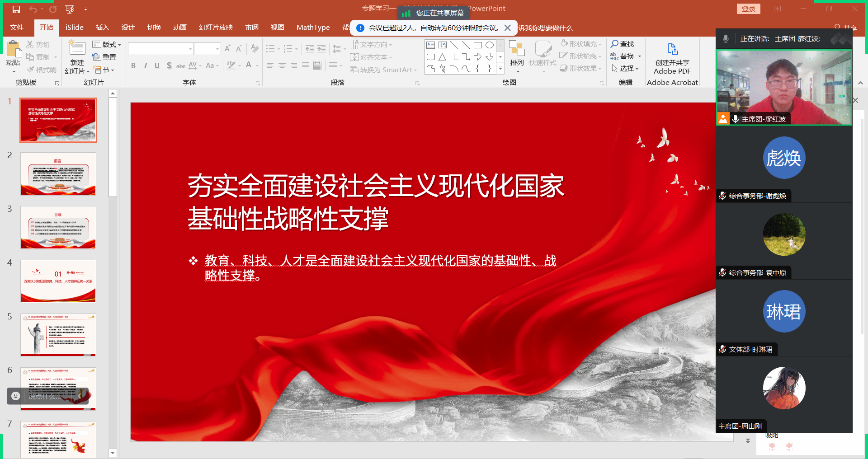Screen dimensions: 868x459
Task: Click the Login (登录) button
Action: [x=748, y=9]
